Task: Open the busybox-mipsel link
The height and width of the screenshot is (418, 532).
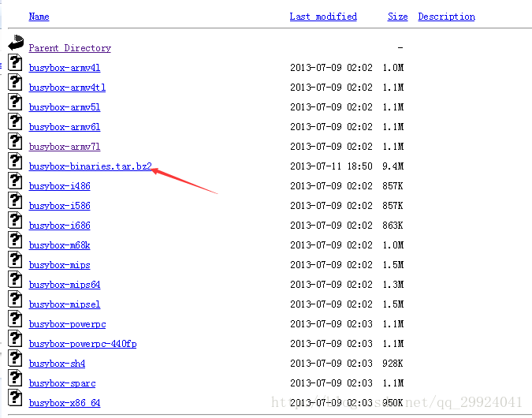Action: [x=65, y=304]
